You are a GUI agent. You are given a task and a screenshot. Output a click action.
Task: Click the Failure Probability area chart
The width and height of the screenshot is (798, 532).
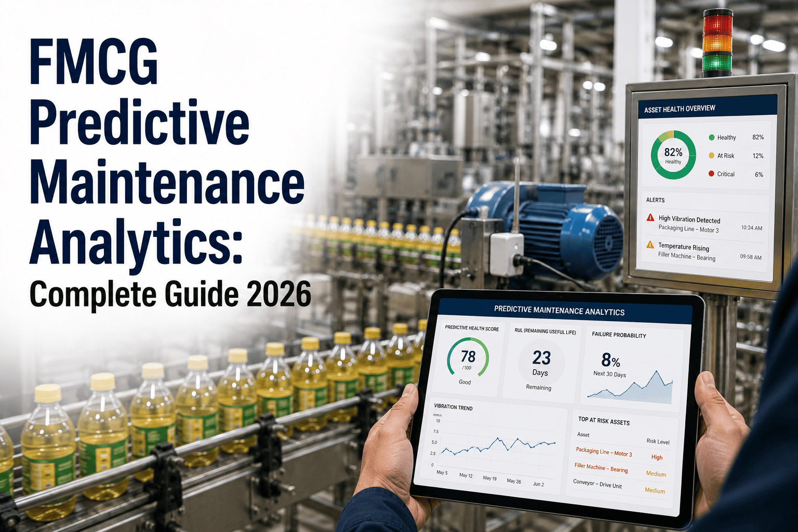tap(630, 387)
